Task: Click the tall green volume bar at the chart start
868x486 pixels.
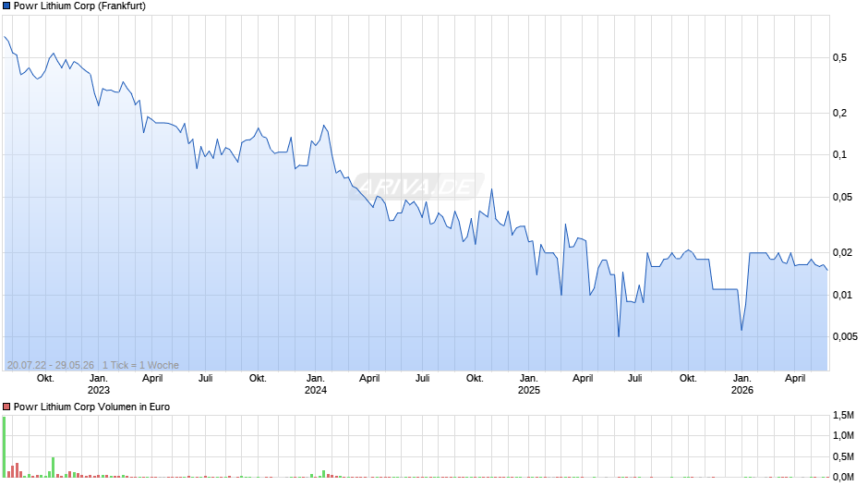Action: point(5,446)
